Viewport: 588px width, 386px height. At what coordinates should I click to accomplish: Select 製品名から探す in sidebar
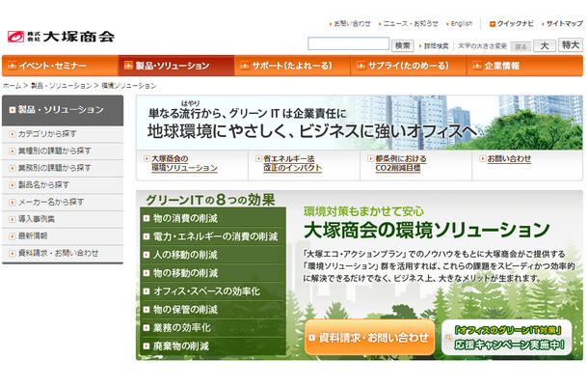(x=63, y=185)
